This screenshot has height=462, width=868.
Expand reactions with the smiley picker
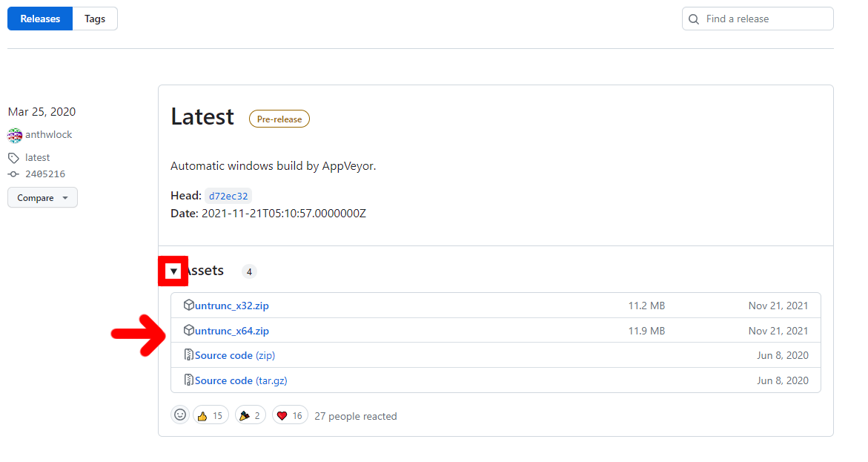[x=179, y=415]
